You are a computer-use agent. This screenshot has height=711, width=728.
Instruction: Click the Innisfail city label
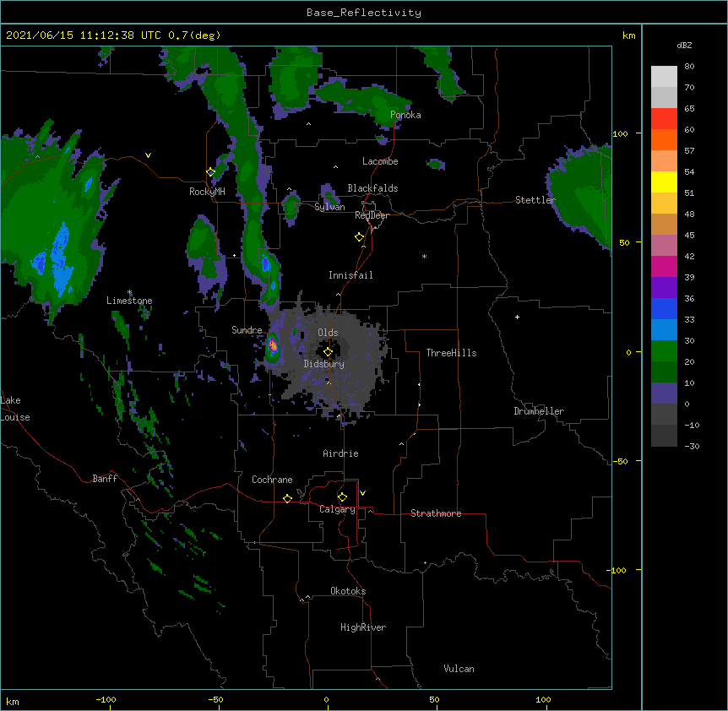[350, 275]
